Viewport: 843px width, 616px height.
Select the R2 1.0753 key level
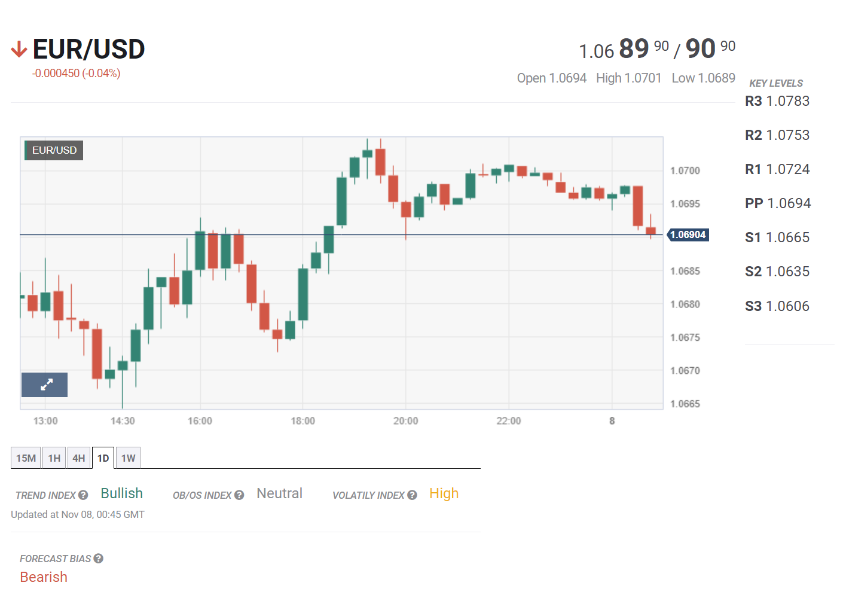click(x=777, y=135)
